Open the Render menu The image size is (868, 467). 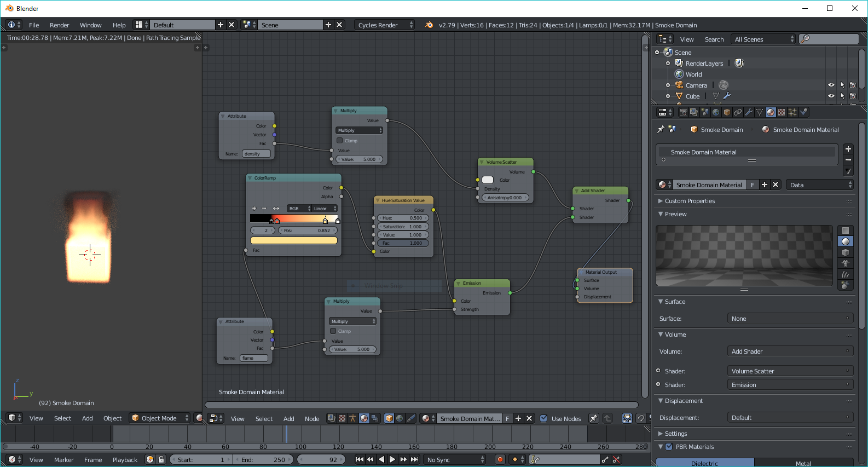[x=59, y=25]
